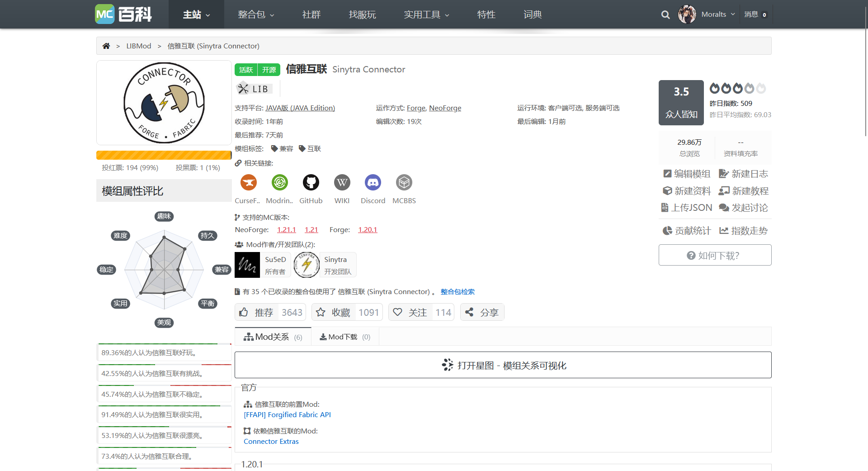Click 91.49%的人认为信雅互联很实用 rating row
This screenshot has width=868, height=471.
164,414
